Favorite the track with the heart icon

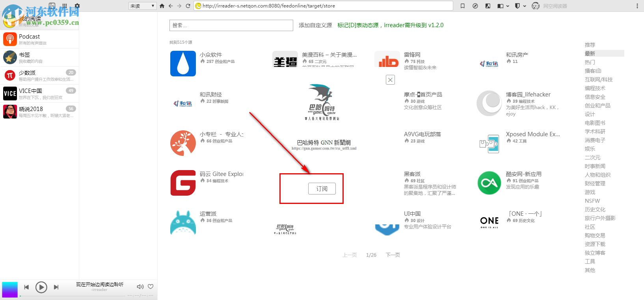tap(151, 287)
